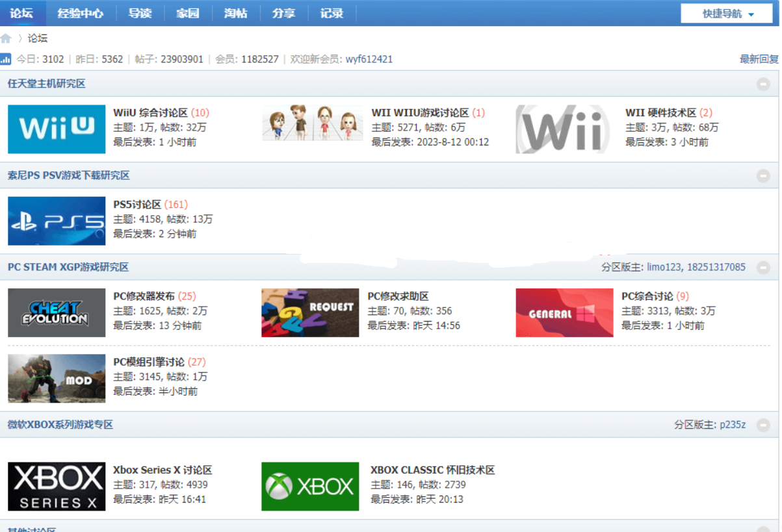Click the Mii characters forum thumbnail
Viewport: 782px width, 532px height.
pos(312,123)
